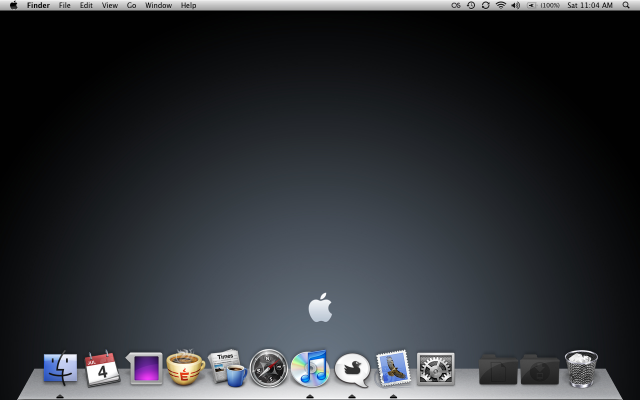The width and height of the screenshot is (640, 400).
Task: Open Finder from the Dock
Action: 60,368
